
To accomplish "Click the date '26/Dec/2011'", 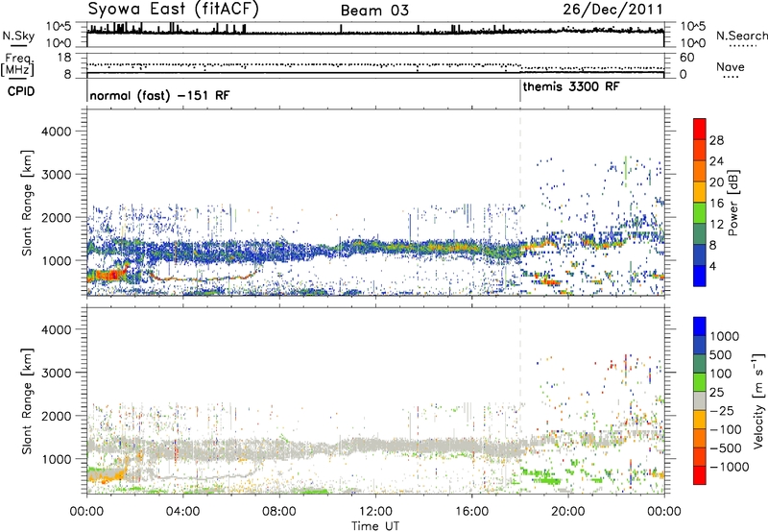I will point(612,9).
